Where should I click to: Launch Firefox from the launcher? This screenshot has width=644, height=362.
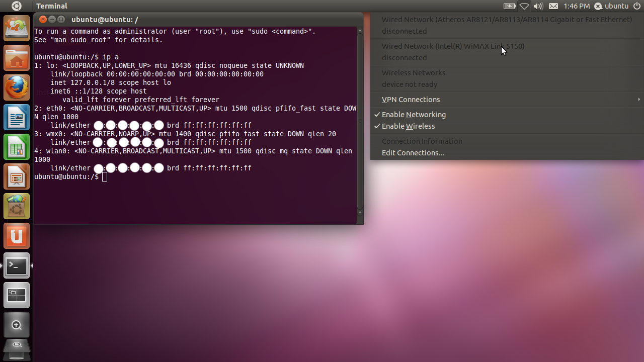click(x=17, y=88)
